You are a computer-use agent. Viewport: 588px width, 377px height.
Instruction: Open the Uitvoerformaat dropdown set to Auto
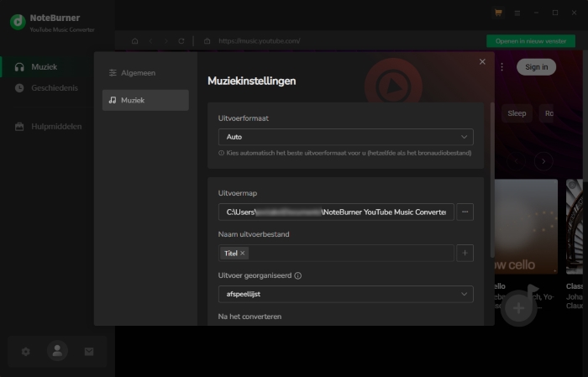point(346,137)
